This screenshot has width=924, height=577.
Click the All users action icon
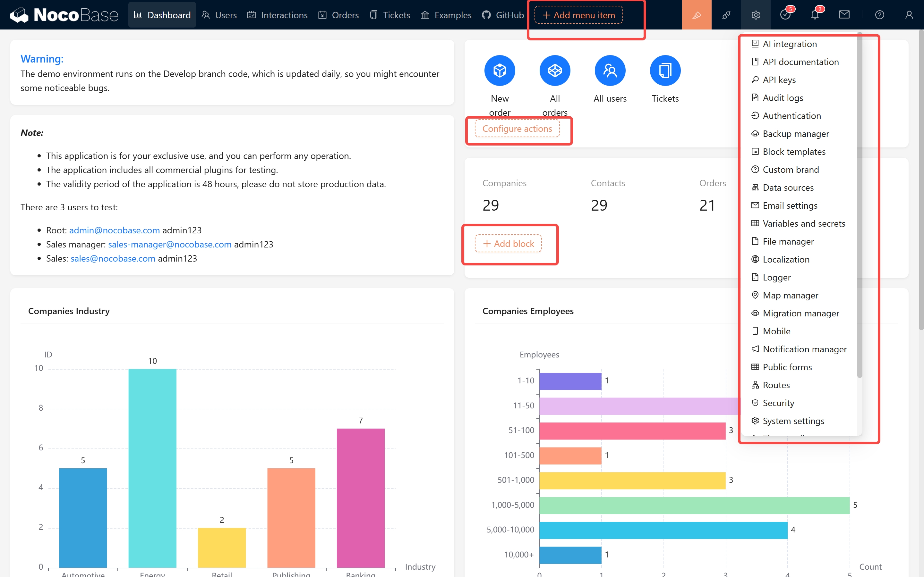click(x=610, y=71)
